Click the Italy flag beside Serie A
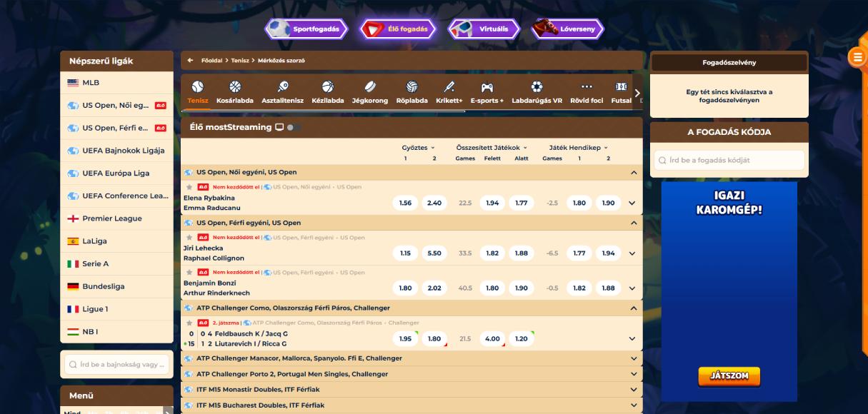 (73, 264)
